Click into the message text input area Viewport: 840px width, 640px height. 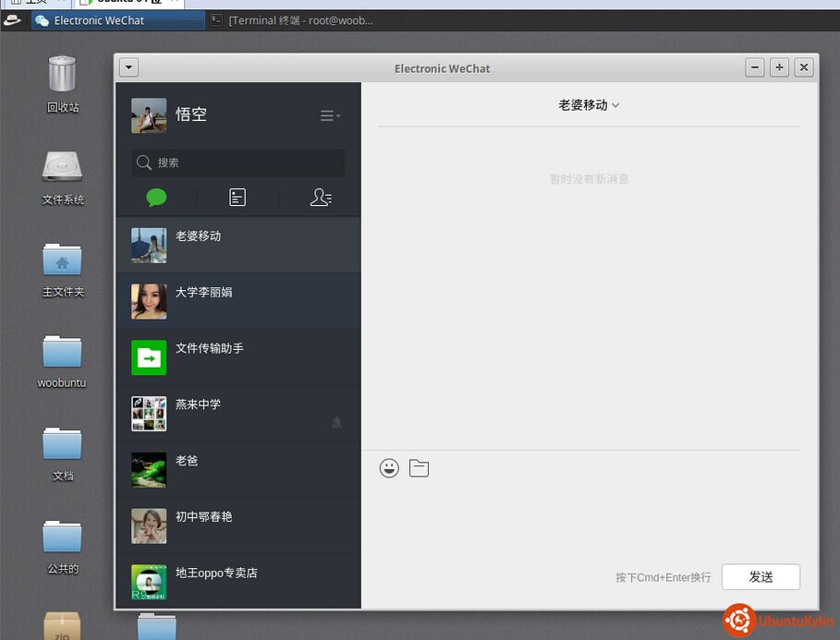click(x=590, y=520)
